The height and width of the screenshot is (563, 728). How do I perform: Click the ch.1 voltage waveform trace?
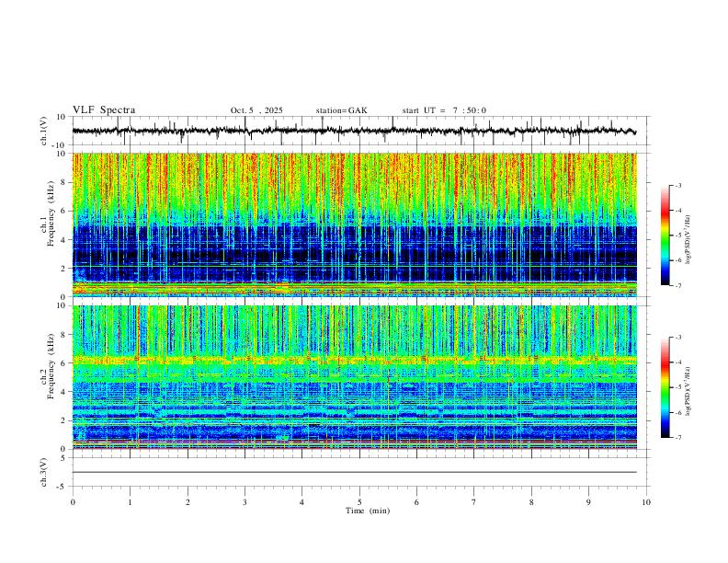click(x=354, y=131)
